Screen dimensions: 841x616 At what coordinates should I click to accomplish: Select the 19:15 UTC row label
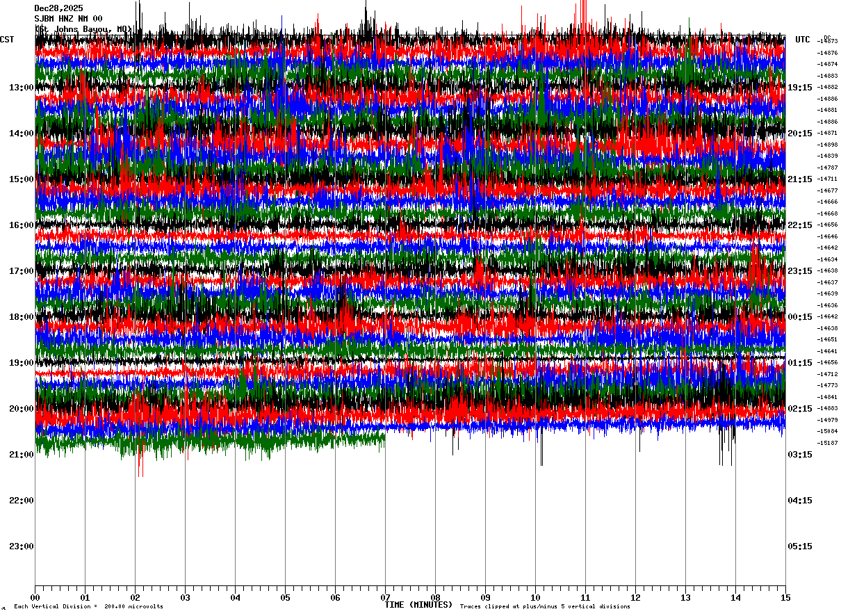point(800,88)
